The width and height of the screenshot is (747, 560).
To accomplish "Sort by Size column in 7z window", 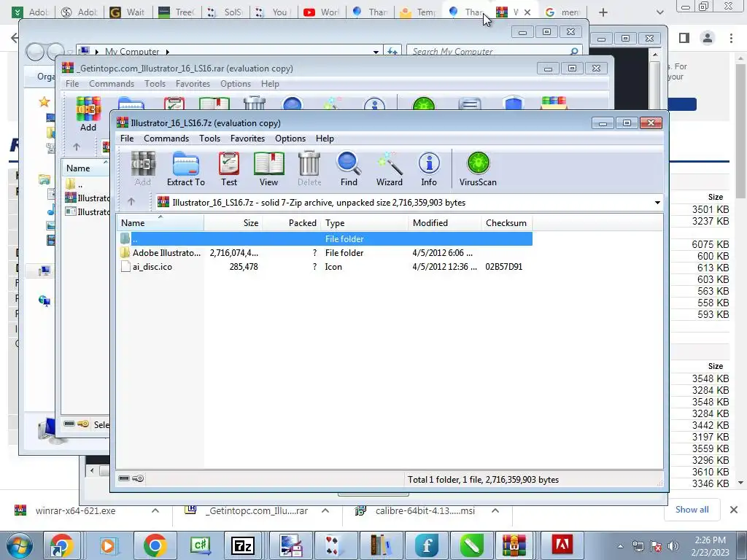I will (233, 223).
